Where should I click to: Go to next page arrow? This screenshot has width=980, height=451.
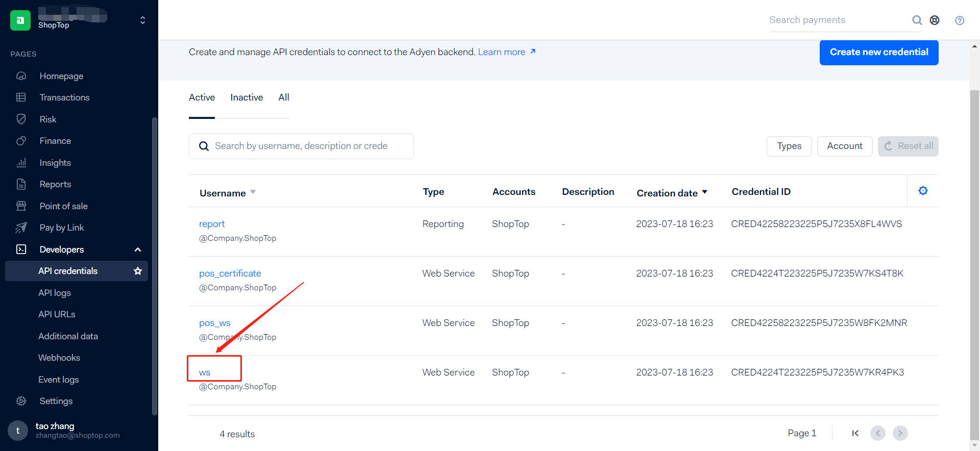tap(900, 433)
